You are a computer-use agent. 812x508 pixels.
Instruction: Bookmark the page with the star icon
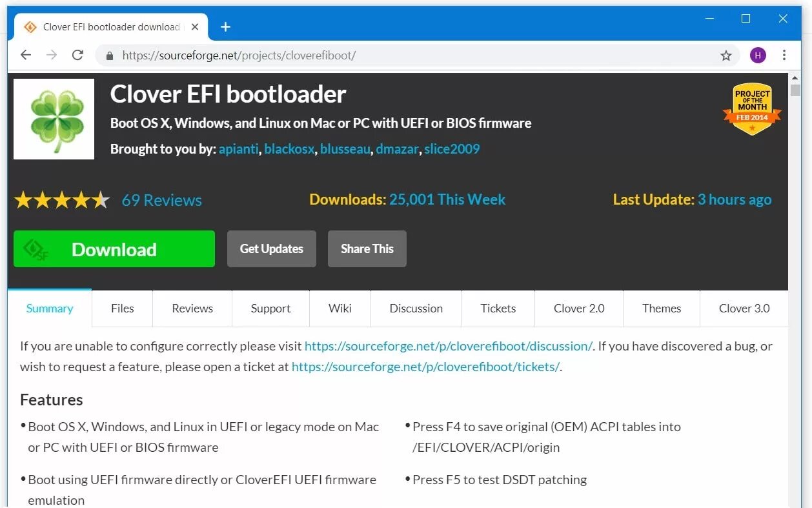(x=726, y=56)
